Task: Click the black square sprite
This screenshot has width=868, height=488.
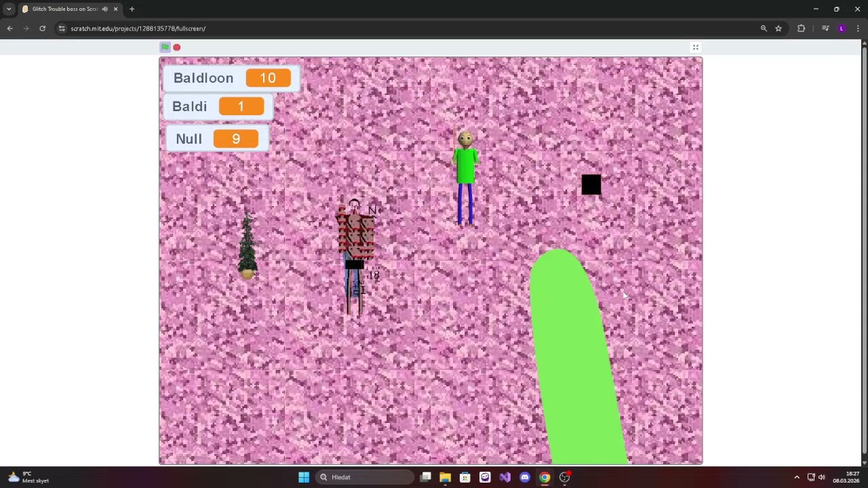Action: (x=591, y=185)
